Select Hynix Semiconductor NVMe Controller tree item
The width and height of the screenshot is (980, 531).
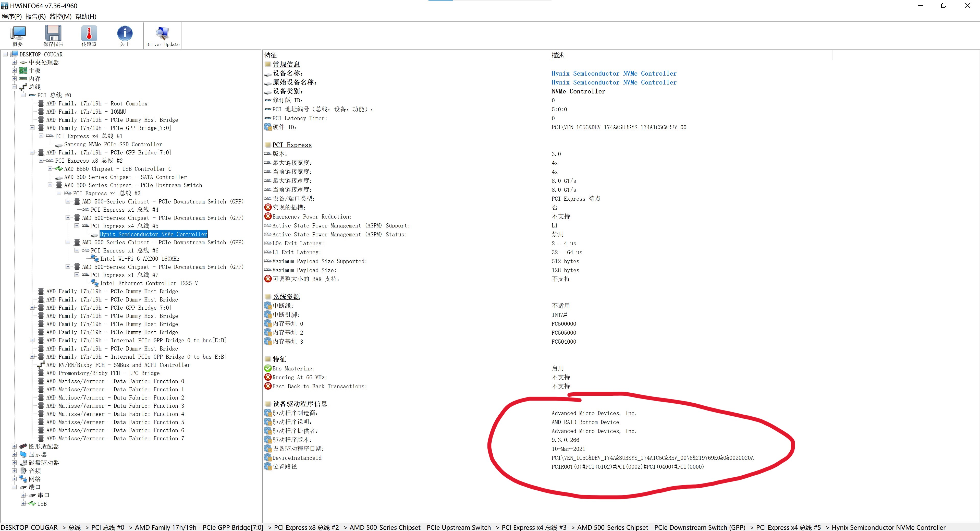tap(153, 234)
